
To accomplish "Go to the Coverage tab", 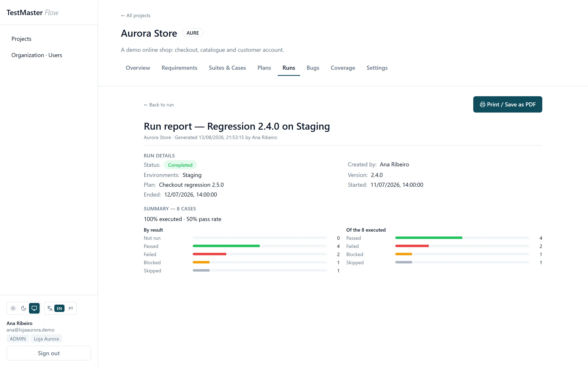I will pos(343,68).
